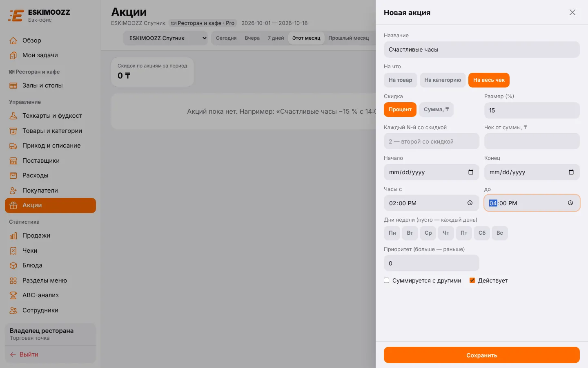This screenshot has height=368, width=588.
Task: Toggle the Сб weekday button
Action: click(482, 233)
